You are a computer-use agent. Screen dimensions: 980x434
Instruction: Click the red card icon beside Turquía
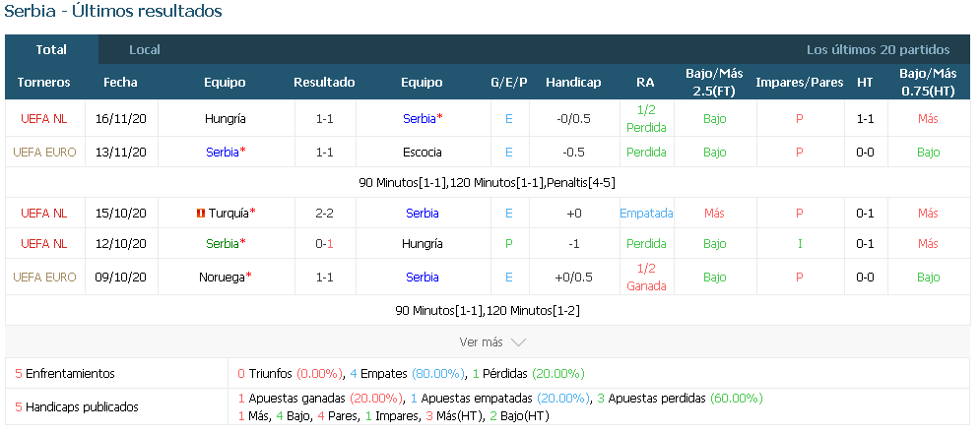201,214
